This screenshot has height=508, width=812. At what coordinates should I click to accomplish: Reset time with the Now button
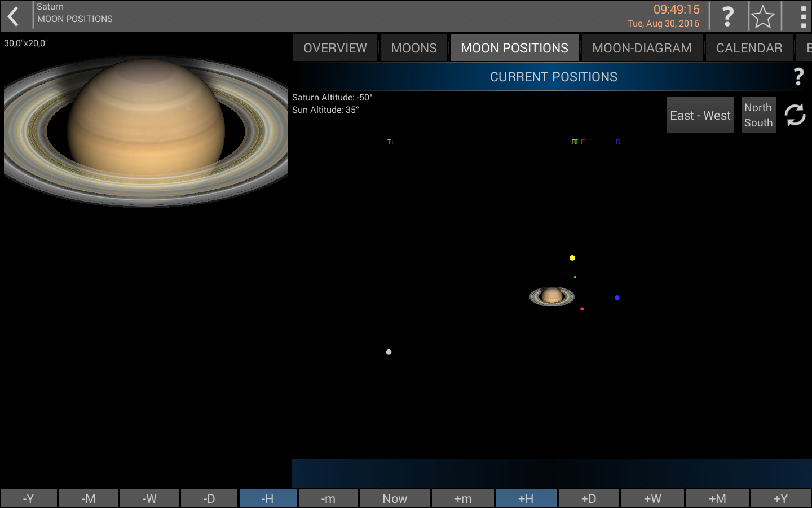coord(395,498)
